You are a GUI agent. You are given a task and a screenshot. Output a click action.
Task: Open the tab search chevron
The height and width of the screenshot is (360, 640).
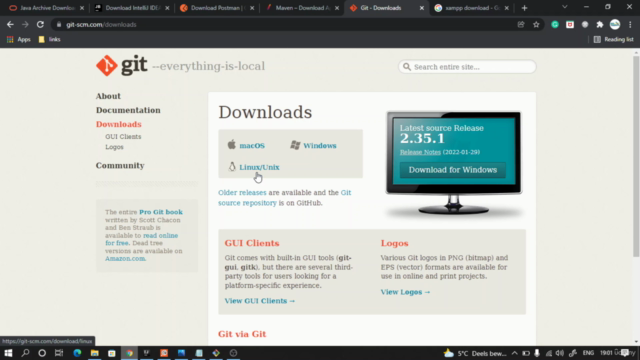point(564,7)
